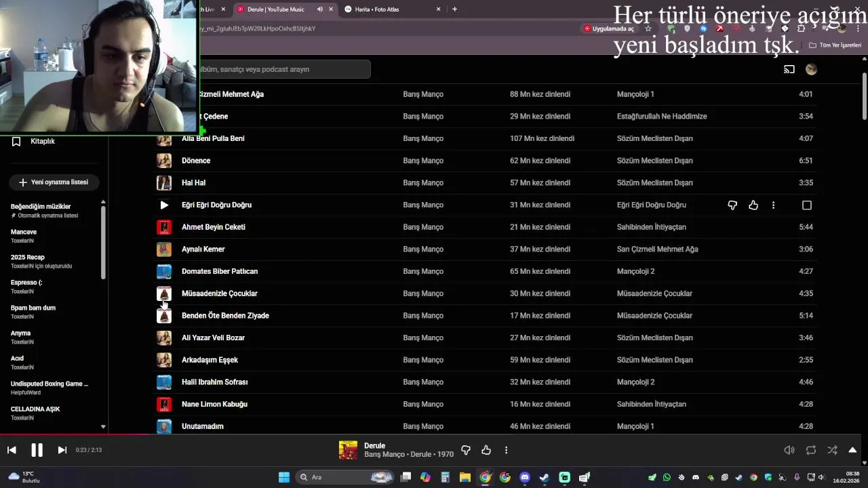868x488 pixels.
Task: Click the music search field
Action: (285, 69)
